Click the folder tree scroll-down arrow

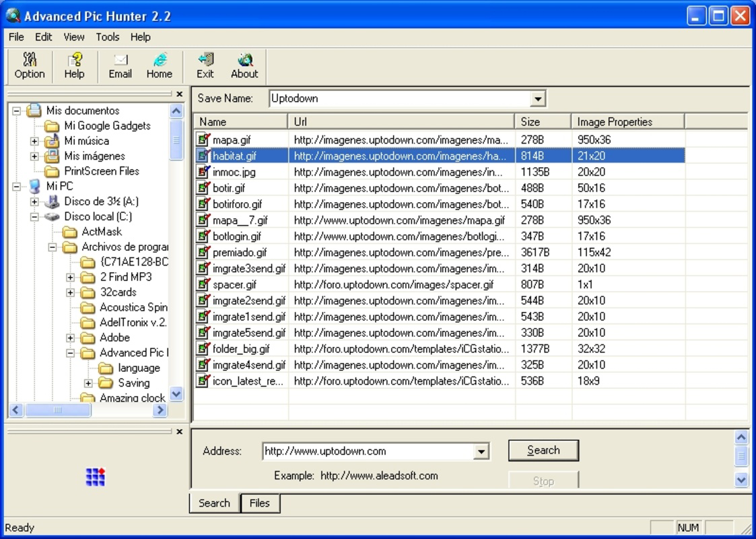176,393
